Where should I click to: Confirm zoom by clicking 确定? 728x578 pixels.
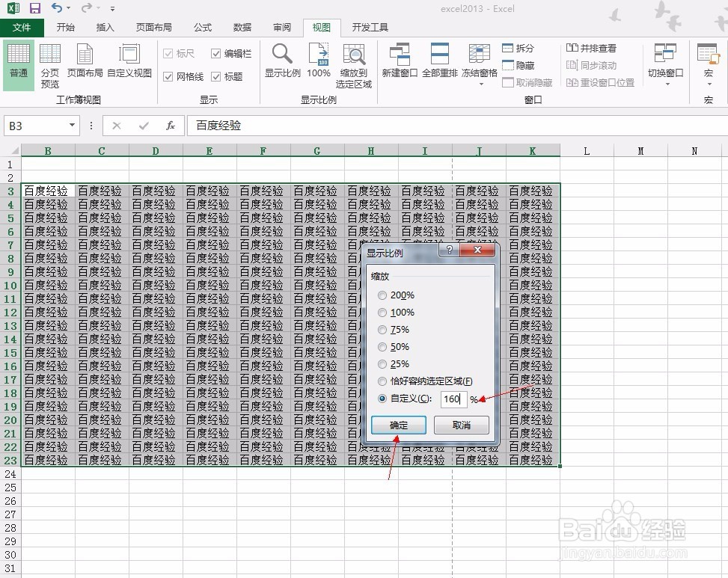click(x=398, y=423)
